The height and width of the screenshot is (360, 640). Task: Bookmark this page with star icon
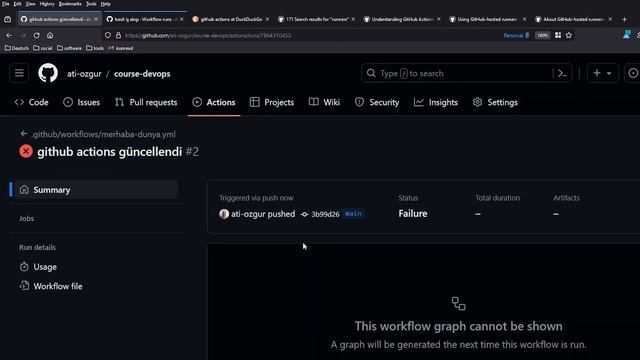[569, 36]
